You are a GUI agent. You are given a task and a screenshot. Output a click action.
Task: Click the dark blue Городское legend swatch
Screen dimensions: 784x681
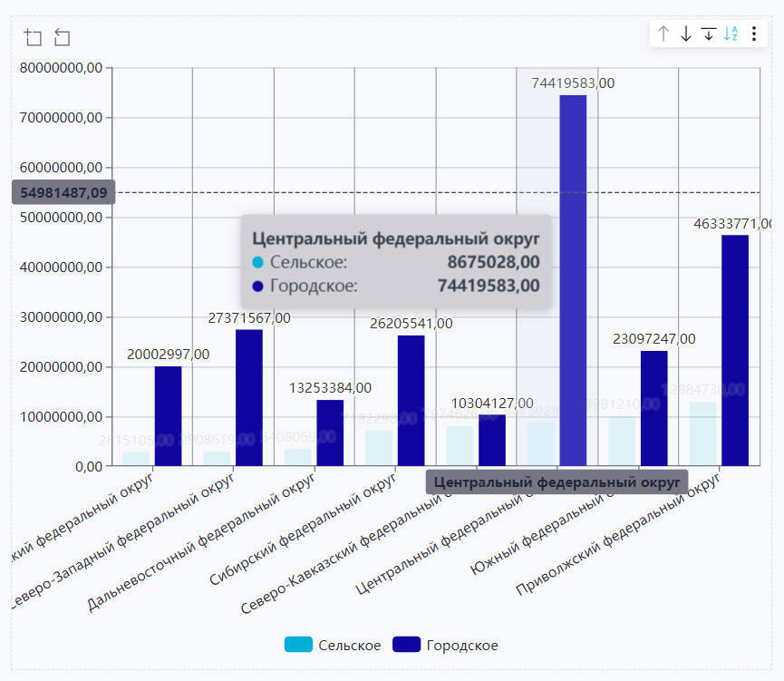pos(406,645)
